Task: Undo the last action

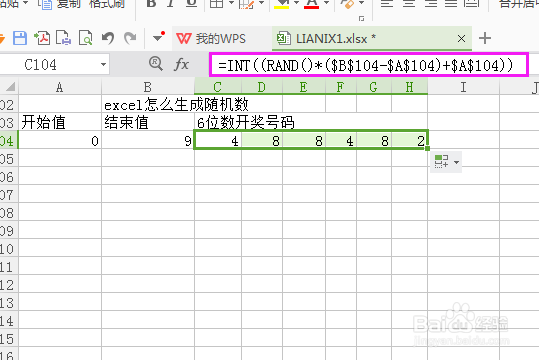Action: pos(108,38)
